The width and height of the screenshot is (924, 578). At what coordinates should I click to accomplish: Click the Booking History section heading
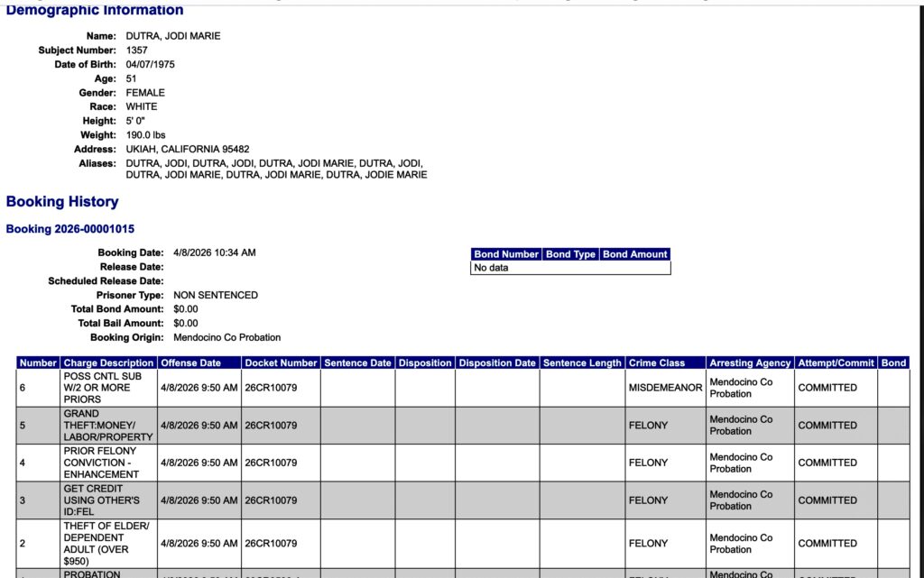(x=62, y=202)
